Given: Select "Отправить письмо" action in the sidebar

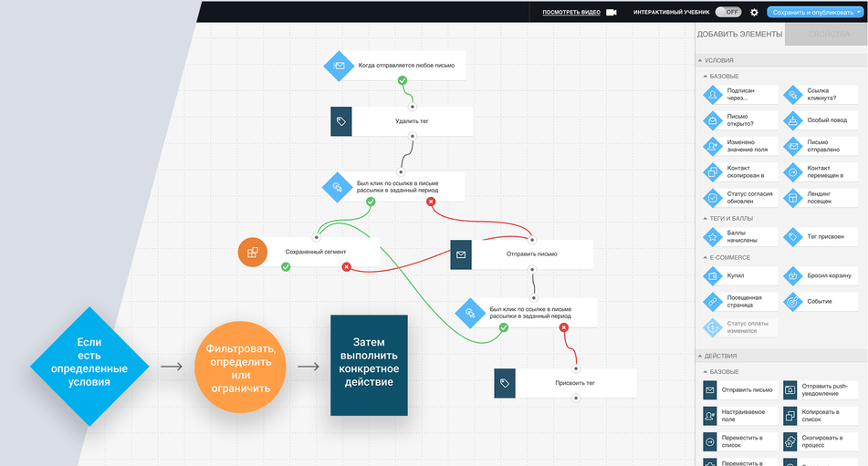Looking at the screenshot, I should (x=741, y=389).
